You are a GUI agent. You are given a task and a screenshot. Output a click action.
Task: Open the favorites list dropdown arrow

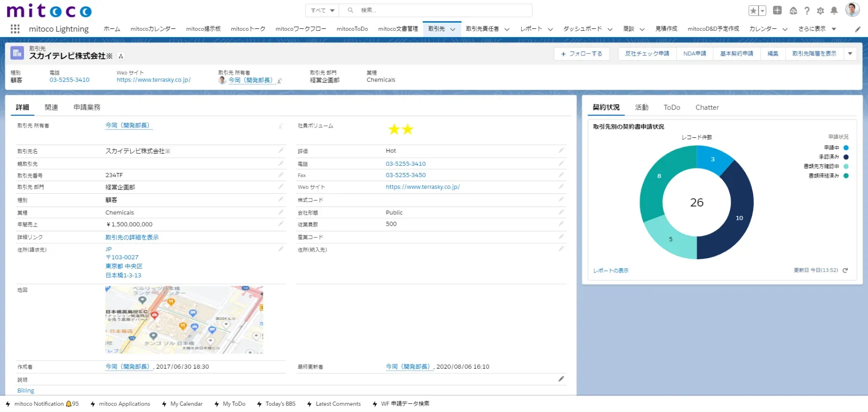(762, 11)
